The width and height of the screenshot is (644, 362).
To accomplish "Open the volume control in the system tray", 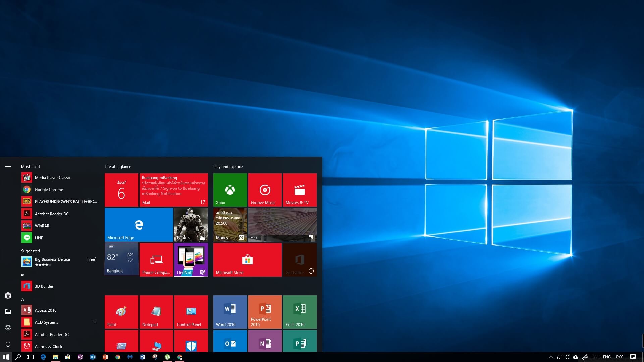I will coord(567,357).
